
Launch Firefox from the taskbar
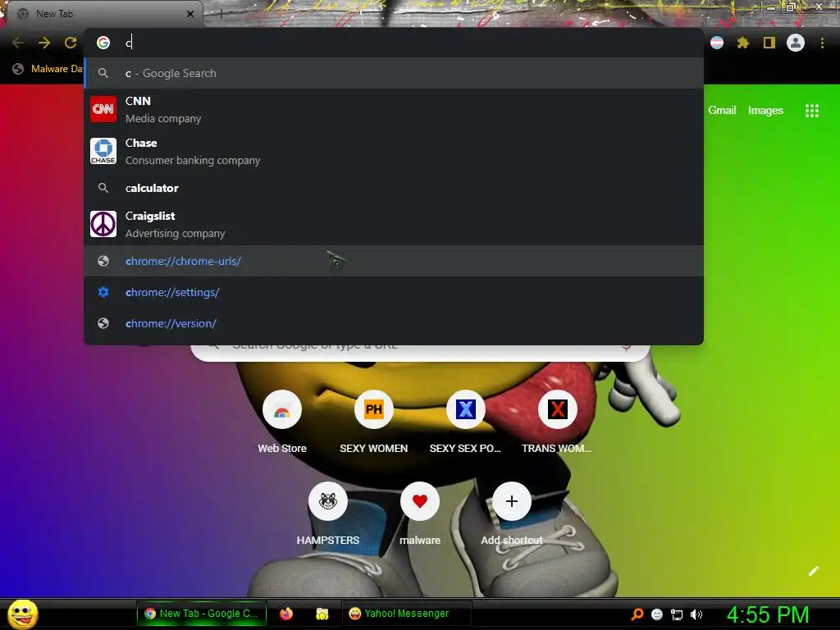pos(286,614)
